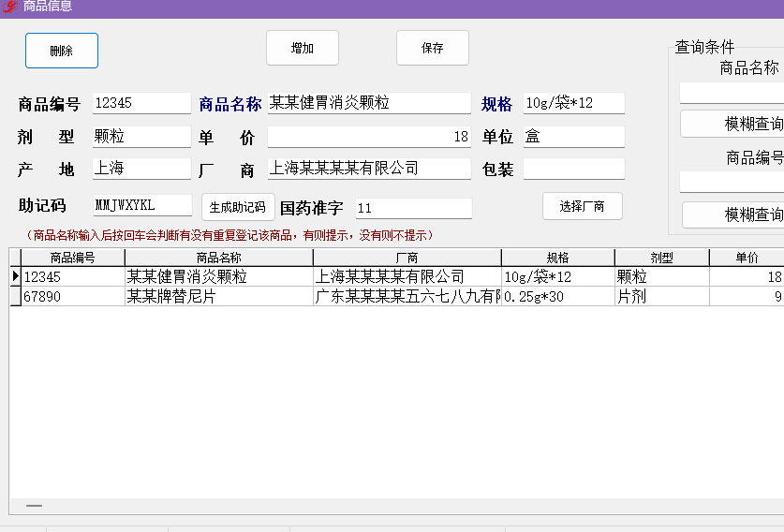Click the 单价 column header in table

(747, 258)
